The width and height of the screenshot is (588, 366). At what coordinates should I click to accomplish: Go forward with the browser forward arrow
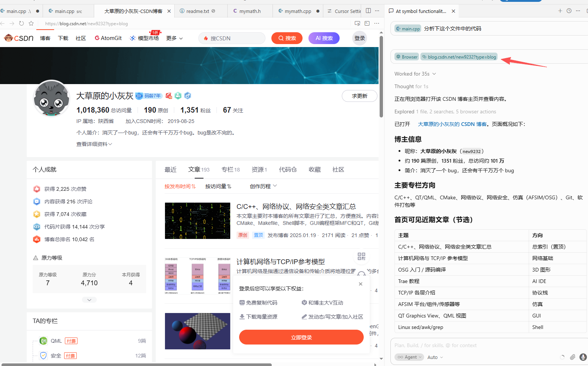pos(12,23)
